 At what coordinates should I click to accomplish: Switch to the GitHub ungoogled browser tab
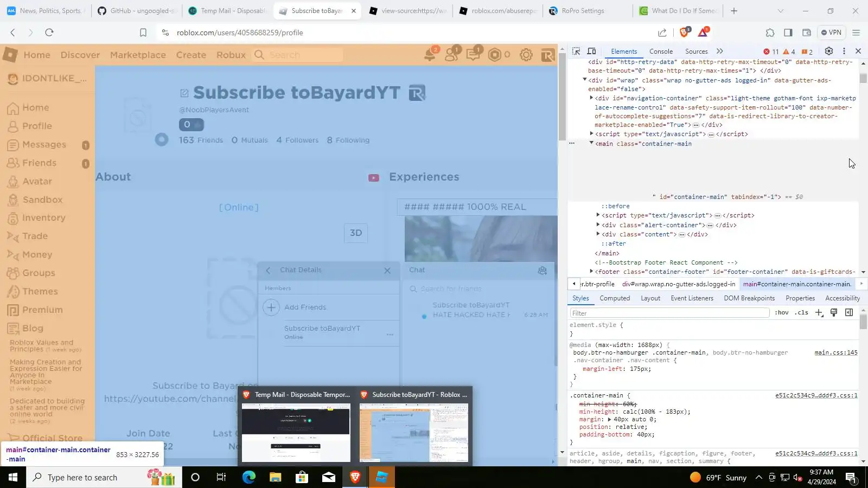pyautogui.click(x=137, y=11)
